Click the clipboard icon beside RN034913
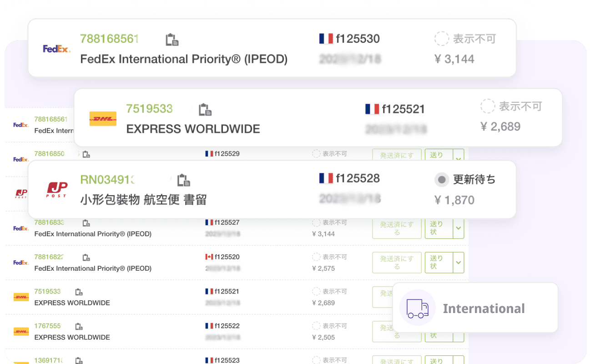This screenshot has width=590, height=364. [x=184, y=180]
